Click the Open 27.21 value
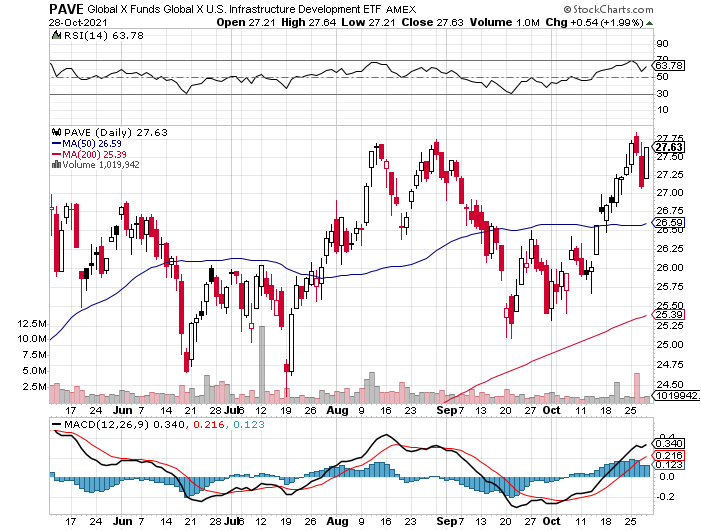The image size is (701, 531). (x=246, y=22)
